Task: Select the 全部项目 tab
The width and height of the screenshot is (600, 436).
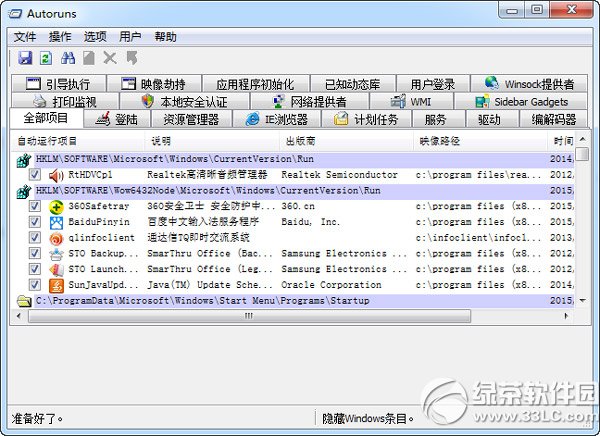Action: click(46, 118)
